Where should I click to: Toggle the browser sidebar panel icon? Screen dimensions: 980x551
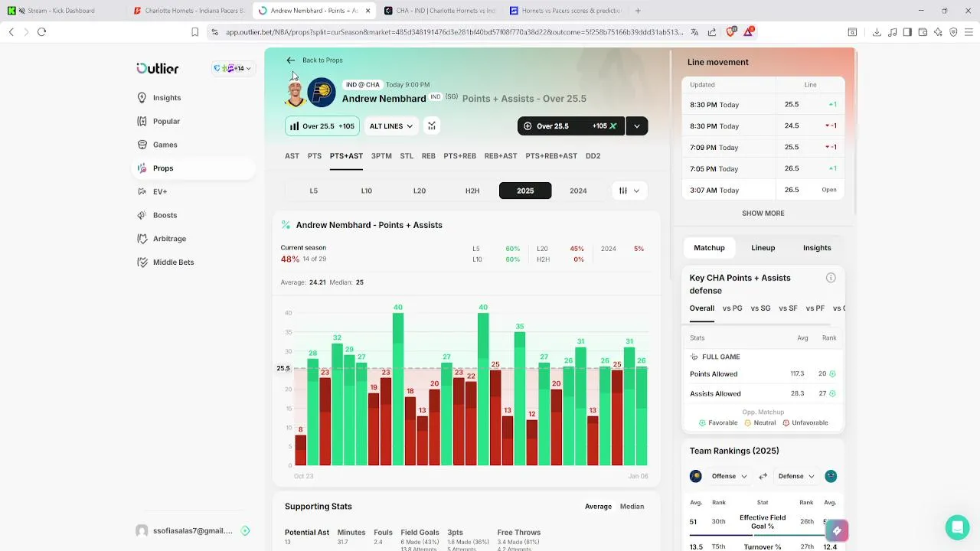(x=907, y=32)
